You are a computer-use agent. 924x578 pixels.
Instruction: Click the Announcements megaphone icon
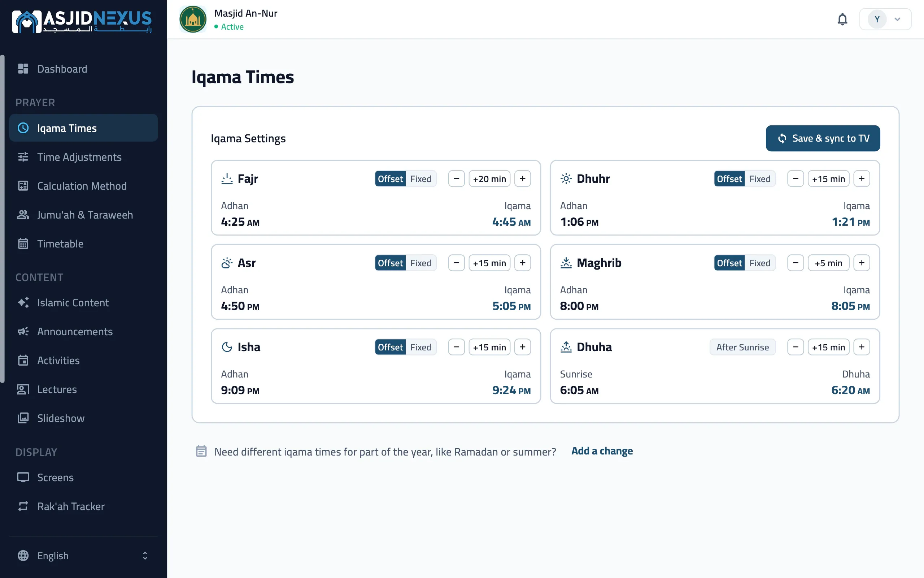point(23,331)
